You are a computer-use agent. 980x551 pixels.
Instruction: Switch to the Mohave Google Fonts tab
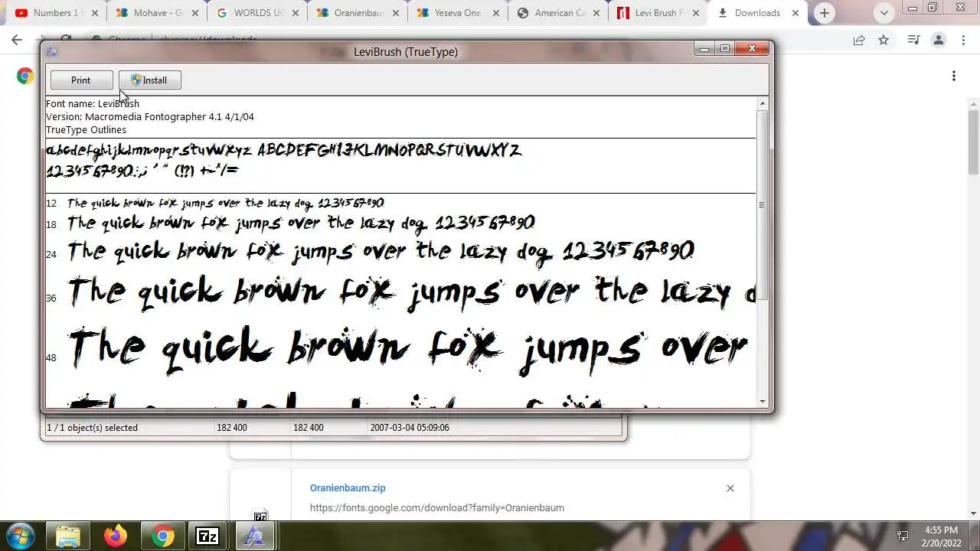pos(158,13)
